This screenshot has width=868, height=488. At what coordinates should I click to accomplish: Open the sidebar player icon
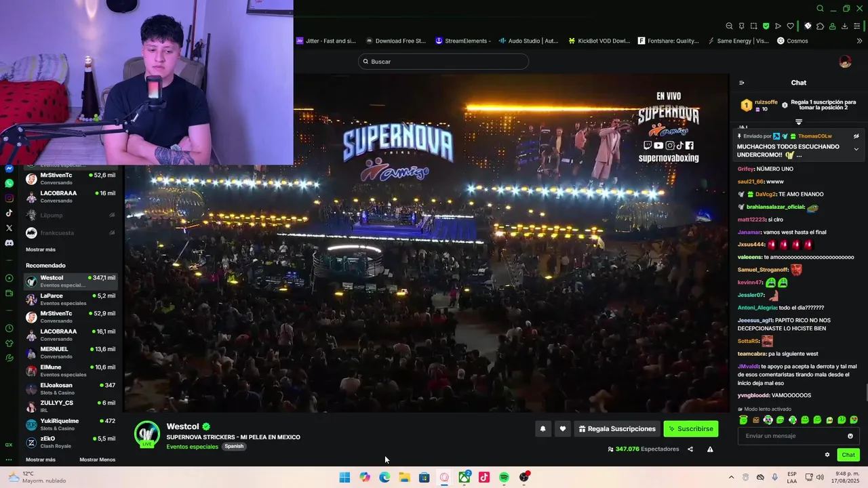tap(9, 278)
